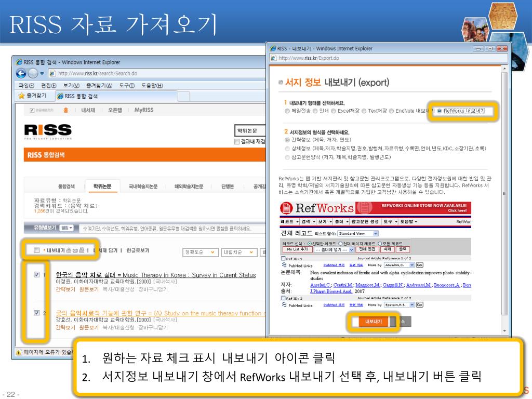Viewport: 532px width, 399px height.
Task: Click the riss.kr/Export.do address bar
Action: click(389, 58)
